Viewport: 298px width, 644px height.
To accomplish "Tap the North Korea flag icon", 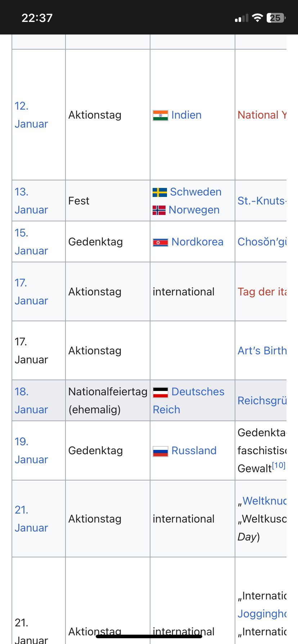I will tap(160, 243).
